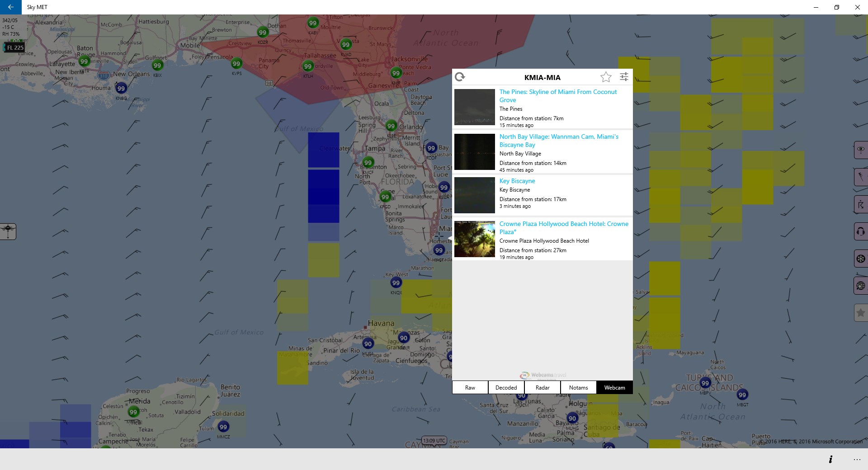Open the Crowne Plaza Hollywood Beach Hotel link
The width and height of the screenshot is (868, 470).
coord(564,228)
